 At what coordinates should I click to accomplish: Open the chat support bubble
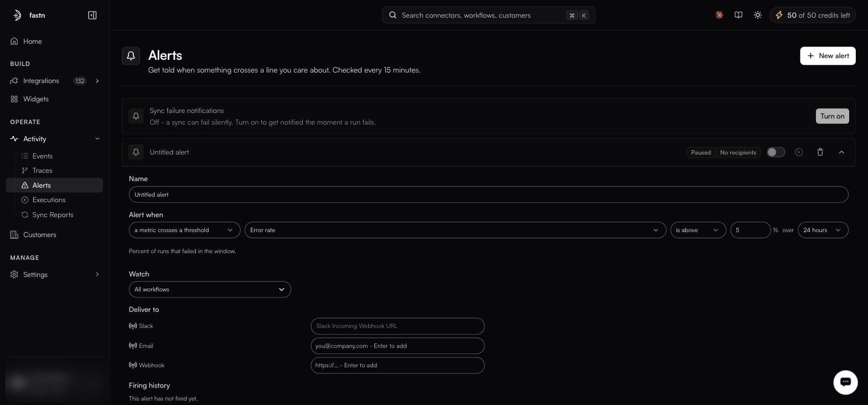845,382
